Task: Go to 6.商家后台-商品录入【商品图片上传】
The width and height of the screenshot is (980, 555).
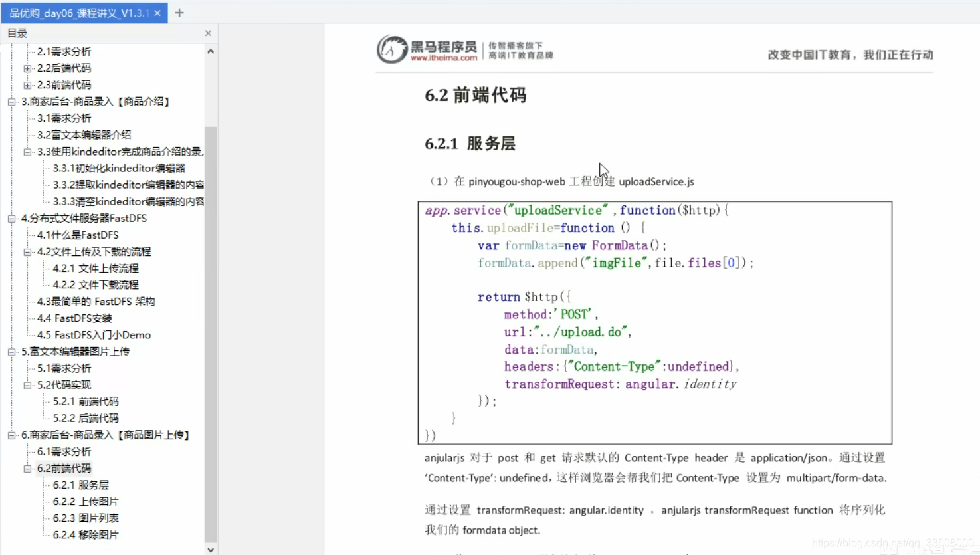Action: pos(106,435)
